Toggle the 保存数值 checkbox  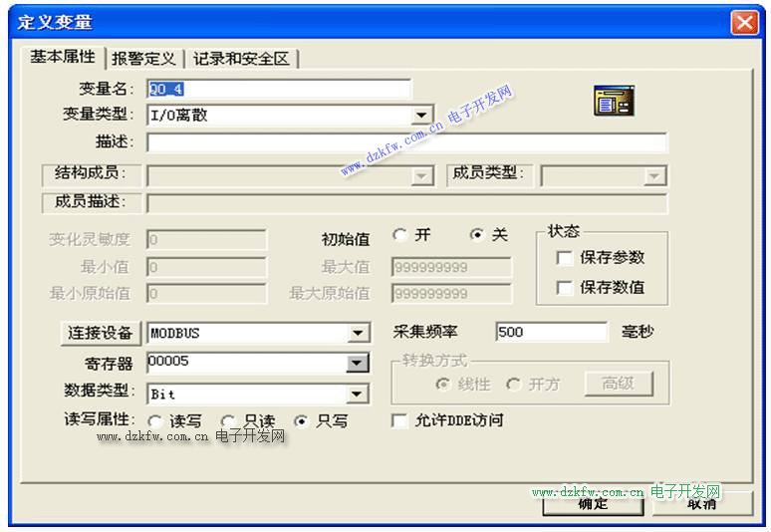click(x=565, y=288)
